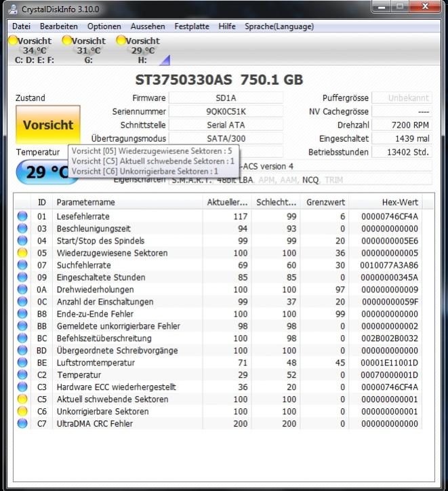
Task: Click the Parametername column header
Action: [127, 202]
